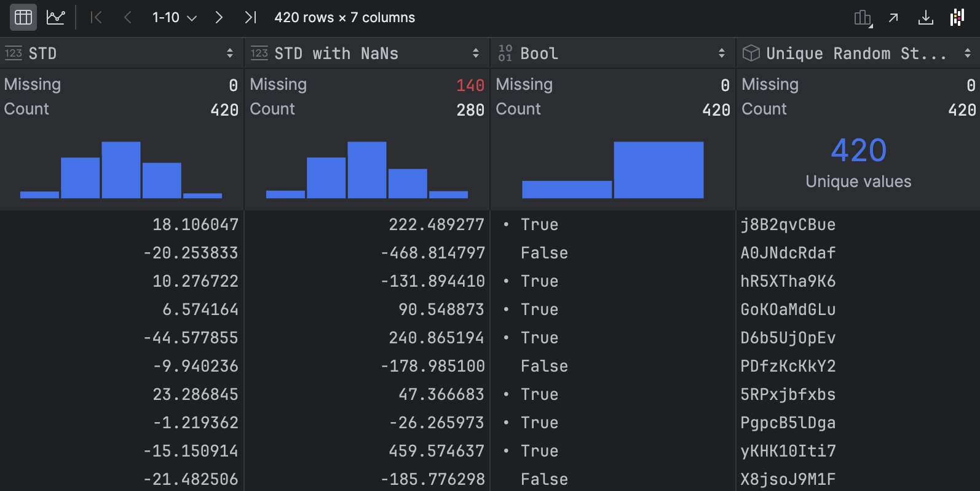Select cell hR5XTha9K6

tap(858, 281)
